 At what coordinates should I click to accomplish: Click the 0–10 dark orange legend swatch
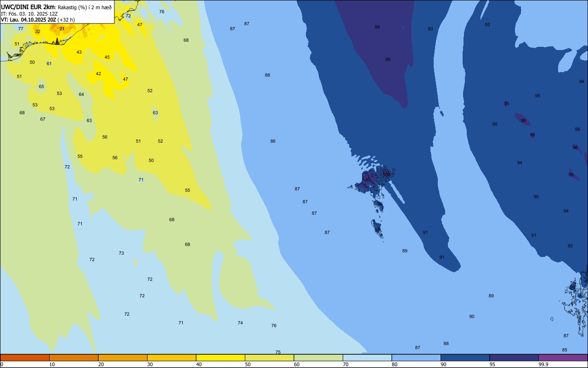click(x=25, y=357)
